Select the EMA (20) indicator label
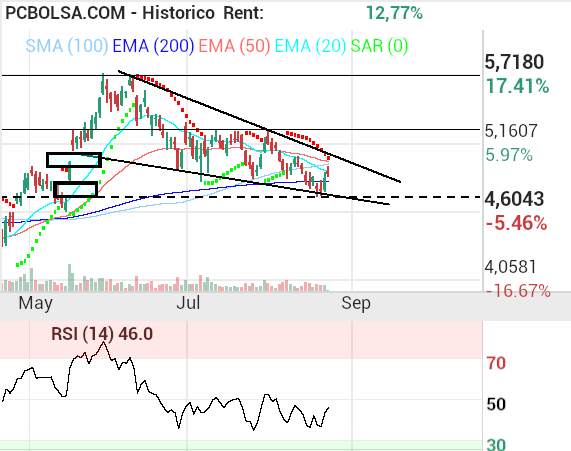Image resolution: width=571 pixels, height=451 pixels. tap(310, 46)
